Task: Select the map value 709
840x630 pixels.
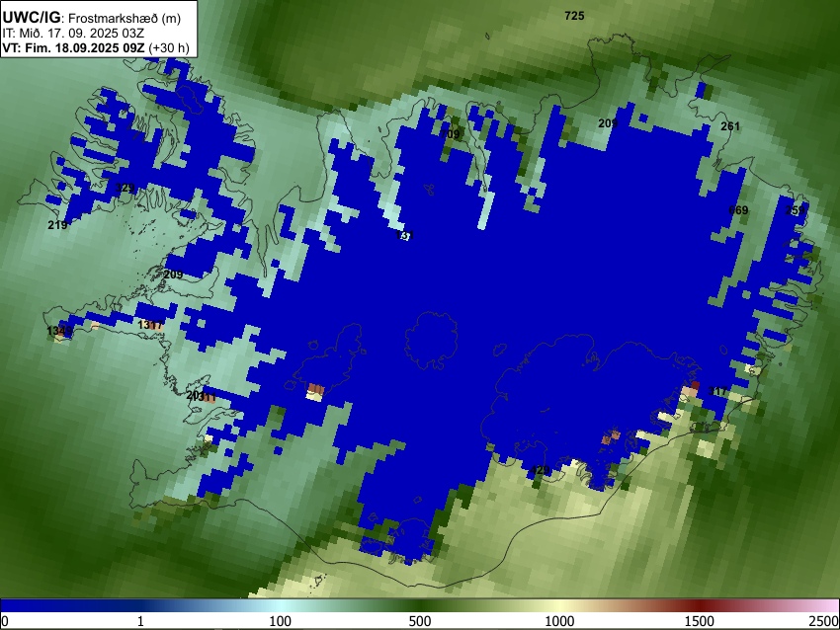Action: click(x=450, y=134)
